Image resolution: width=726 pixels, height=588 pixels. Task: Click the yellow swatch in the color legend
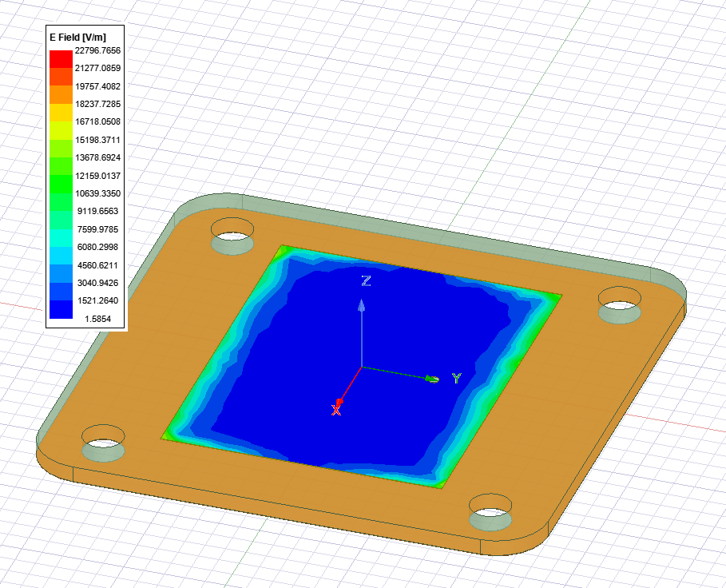point(61,130)
